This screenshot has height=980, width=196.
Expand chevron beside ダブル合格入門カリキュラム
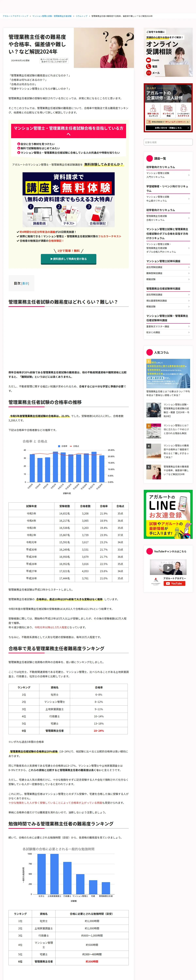tap(189, 248)
